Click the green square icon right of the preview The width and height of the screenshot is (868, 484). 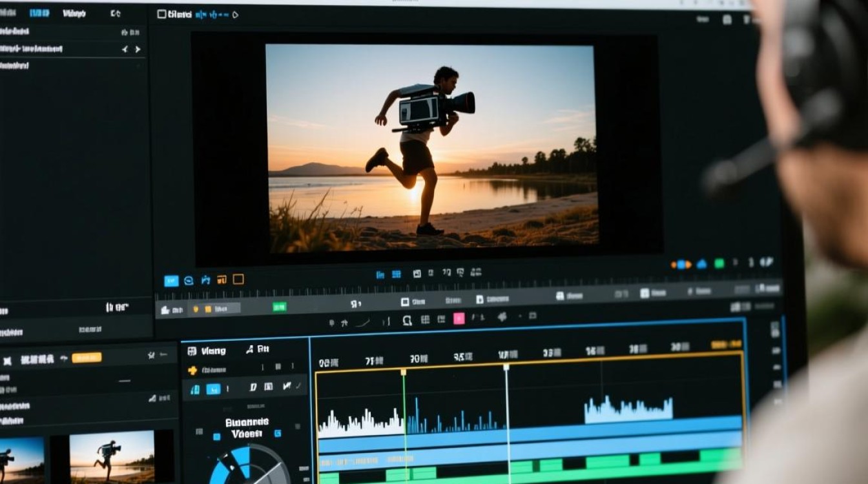719,263
